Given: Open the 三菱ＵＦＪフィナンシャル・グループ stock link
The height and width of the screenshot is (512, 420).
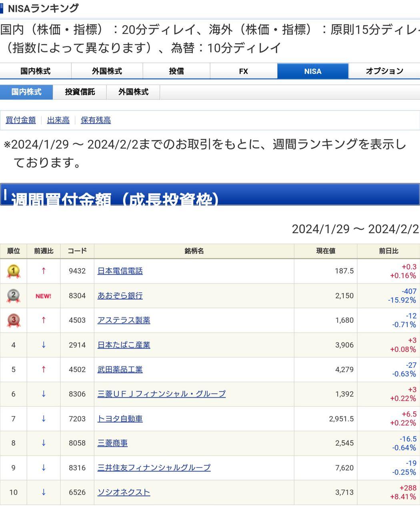Looking at the screenshot, I should point(161,394).
